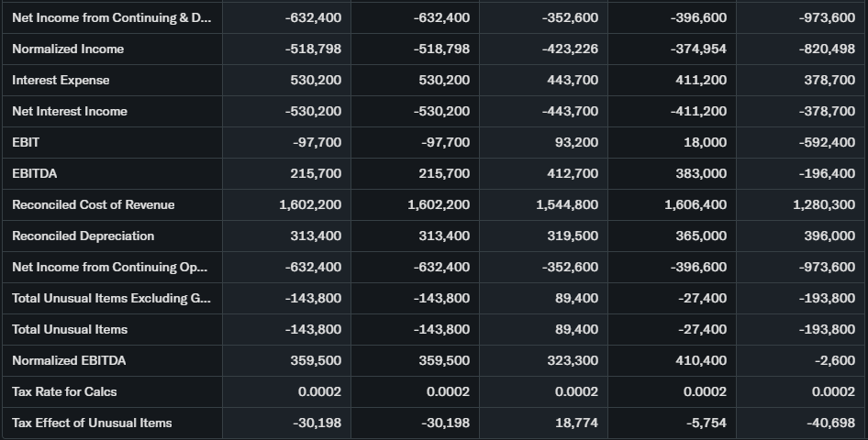Screen dimensions: 868x440
Task: Click the Net Income from Continuing & D... label
Action: tap(110, 17)
